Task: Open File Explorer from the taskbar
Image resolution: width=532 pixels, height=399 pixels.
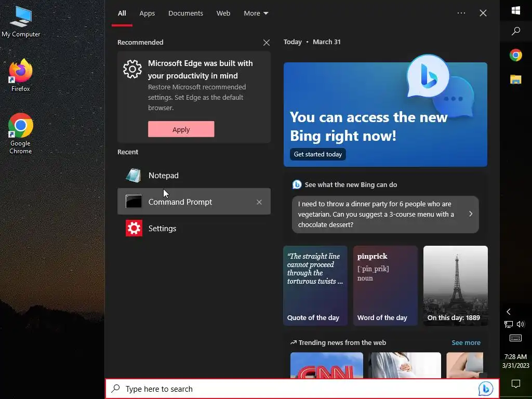Action: [x=516, y=79]
